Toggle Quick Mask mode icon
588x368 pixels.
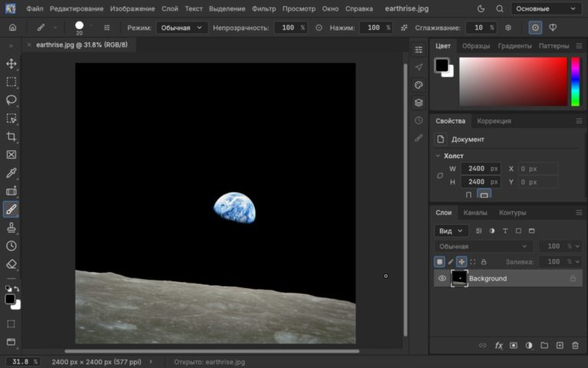point(11,324)
